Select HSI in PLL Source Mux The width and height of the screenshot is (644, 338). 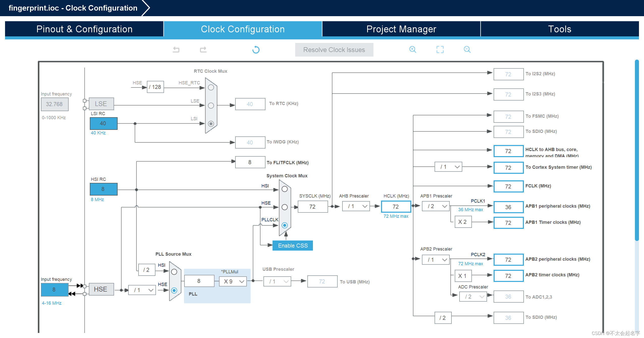(174, 272)
